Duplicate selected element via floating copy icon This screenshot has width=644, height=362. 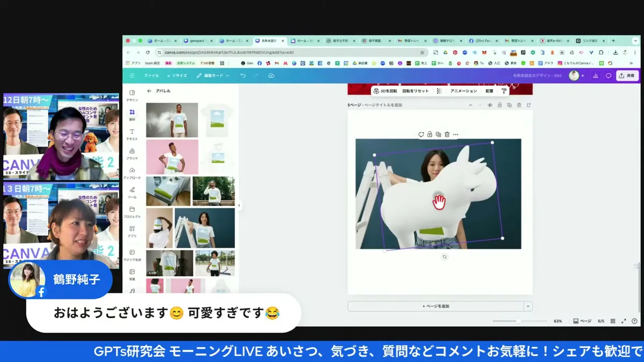pyautogui.click(x=438, y=135)
